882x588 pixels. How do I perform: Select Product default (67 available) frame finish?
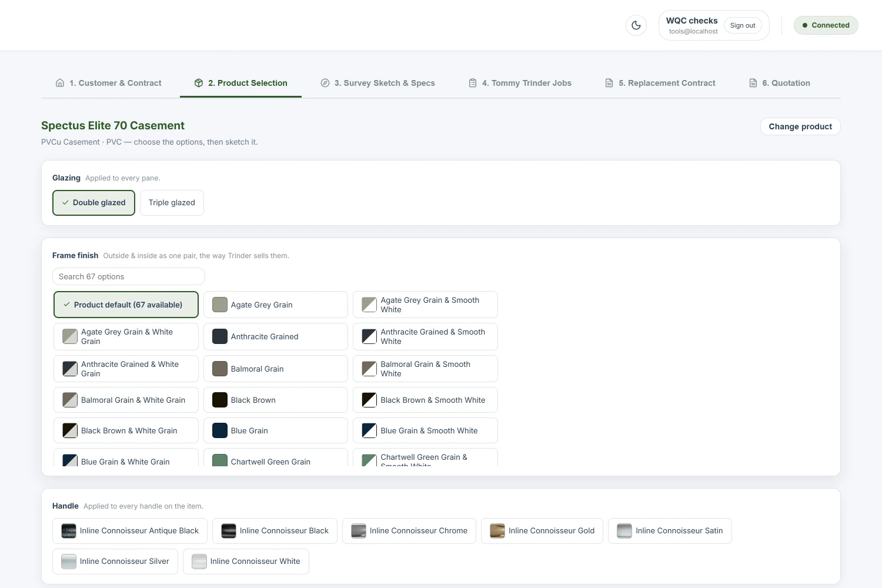pyautogui.click(x=126, y=305)
